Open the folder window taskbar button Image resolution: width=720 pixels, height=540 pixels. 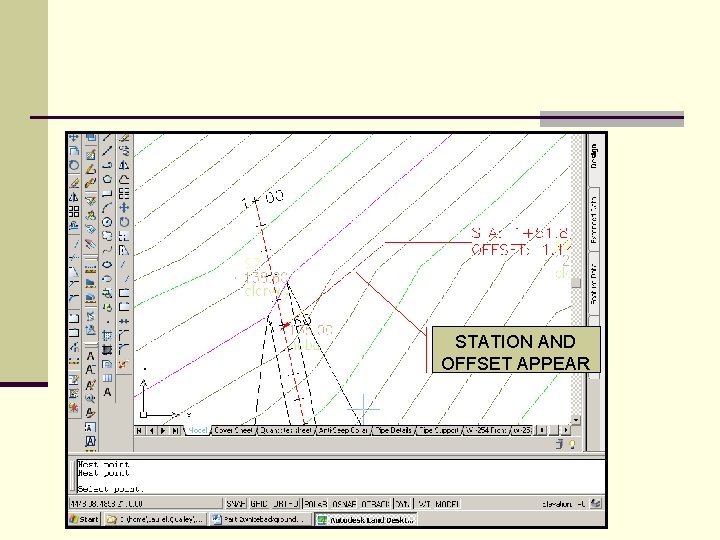click(x=156, y=519)
